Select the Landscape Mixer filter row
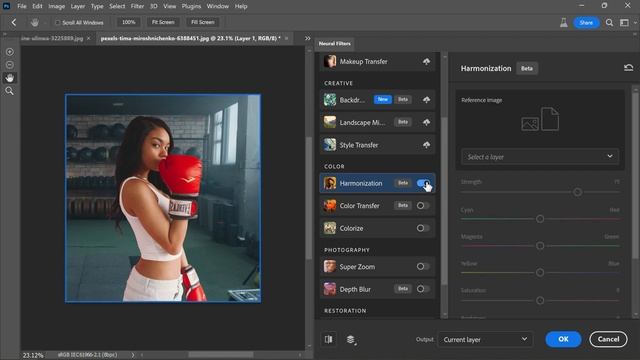Screen dimensions: 640x360 tap(377, 122)
